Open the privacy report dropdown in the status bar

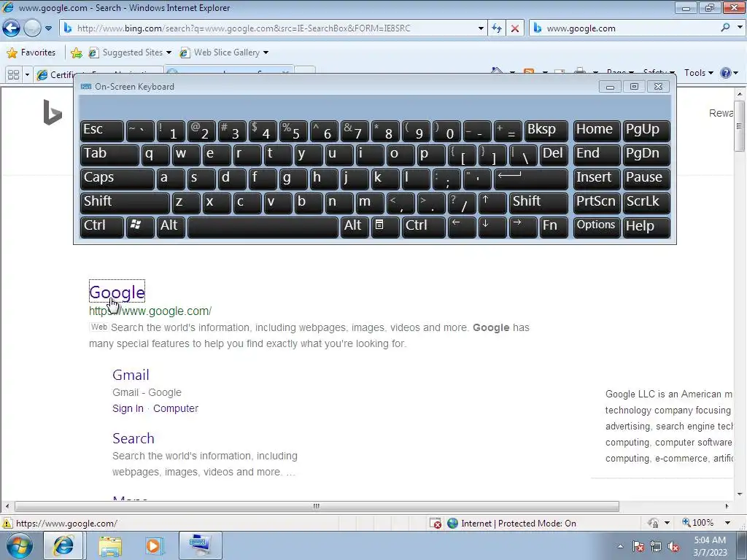[x=667, y=523]
